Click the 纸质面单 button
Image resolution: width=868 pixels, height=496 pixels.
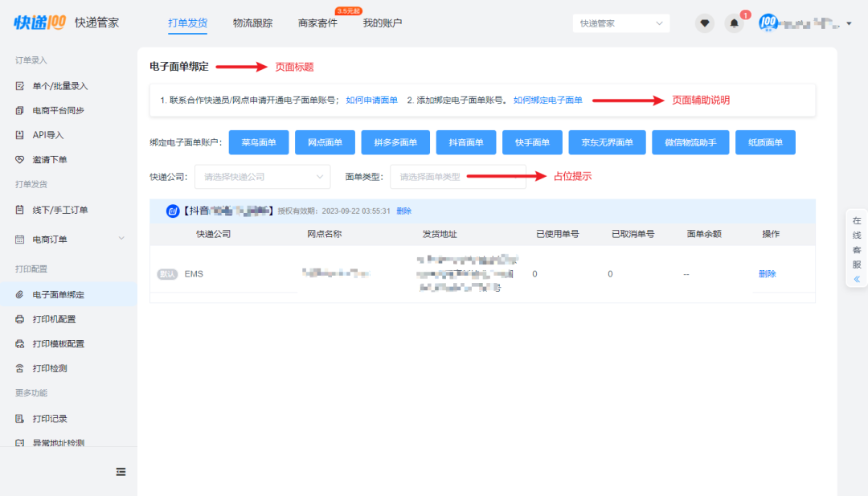point(765,142)
